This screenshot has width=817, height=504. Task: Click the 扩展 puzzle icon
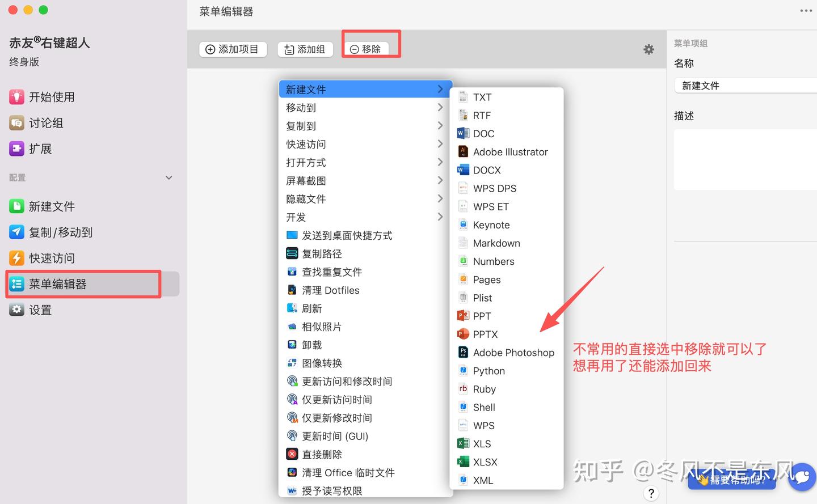(16, 149)
